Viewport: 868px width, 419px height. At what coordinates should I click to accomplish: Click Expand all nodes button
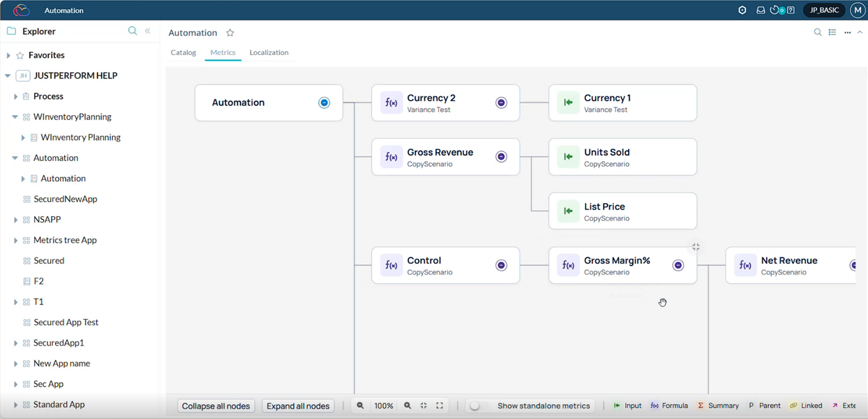click(298, 406)
